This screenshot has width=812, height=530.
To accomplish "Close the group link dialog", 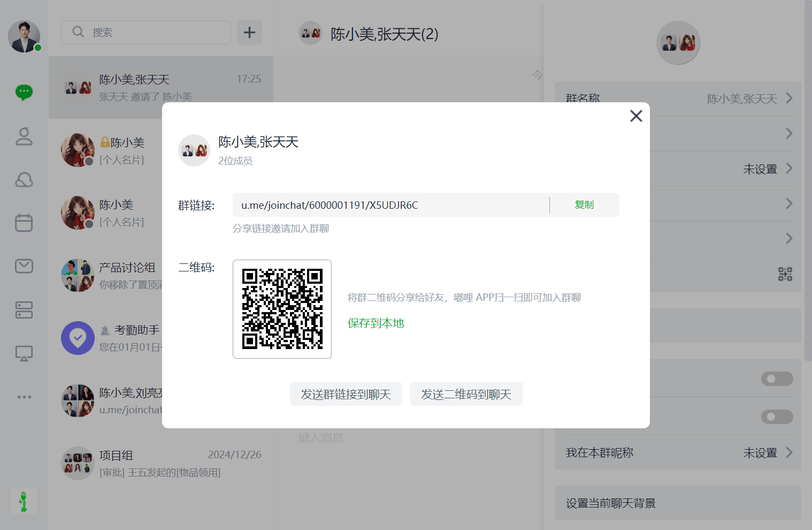I will (636, 116).
